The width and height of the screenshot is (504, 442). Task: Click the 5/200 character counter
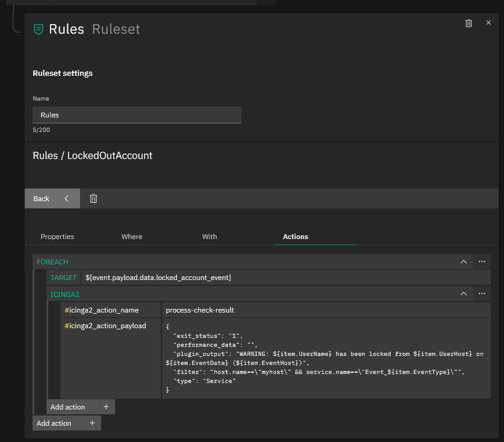pos(41,130)
